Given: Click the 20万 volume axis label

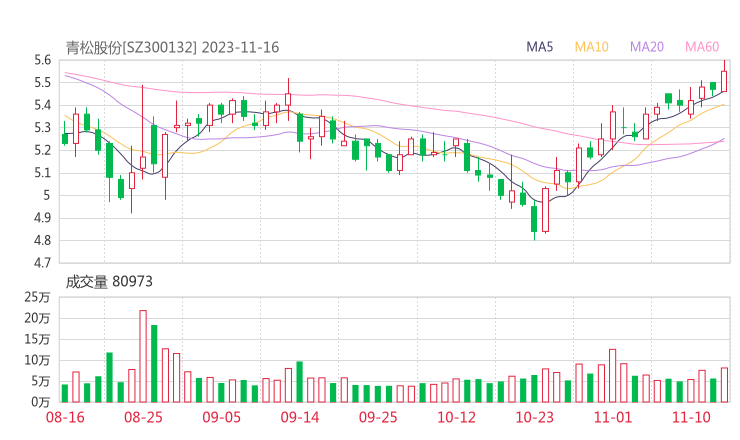Looking at the screenshot, I should tap(37, 319).
